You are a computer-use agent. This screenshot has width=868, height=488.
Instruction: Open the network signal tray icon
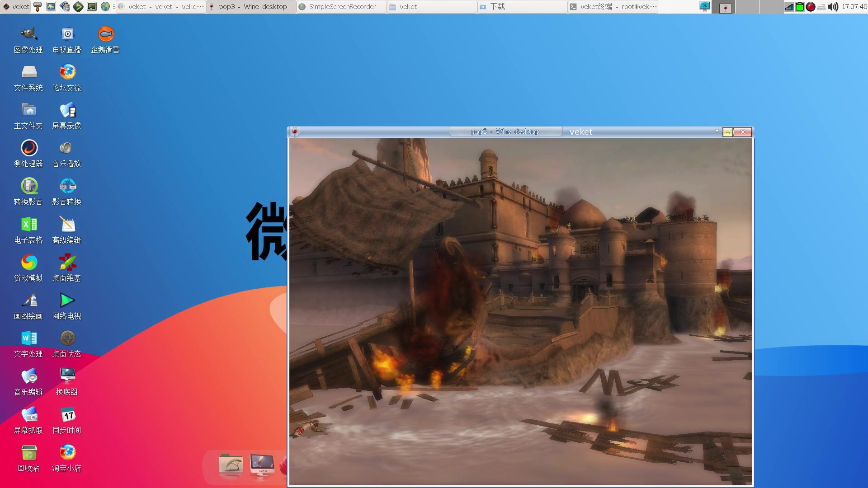(789, 7)
